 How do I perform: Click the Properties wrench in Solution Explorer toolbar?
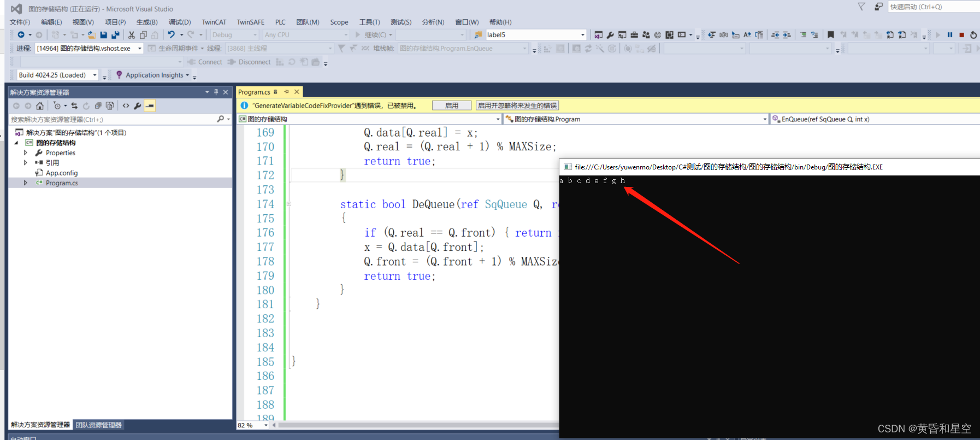point(138,105)
